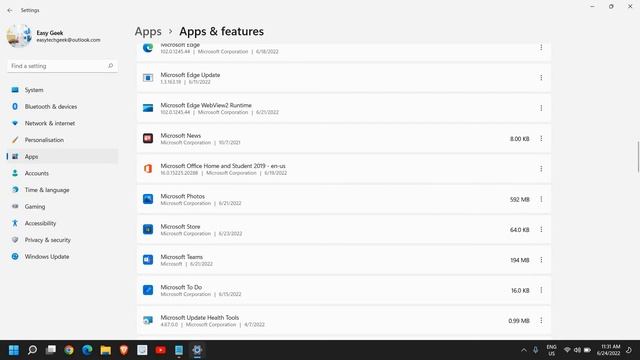Click the Microsoft News app icon
Viewport: 640px width, 360px height.
click(148, 138)
